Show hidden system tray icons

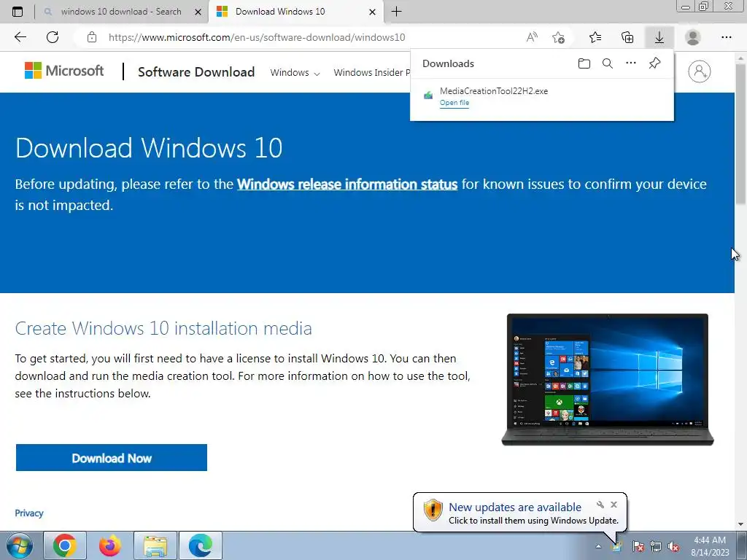point(598,546)
